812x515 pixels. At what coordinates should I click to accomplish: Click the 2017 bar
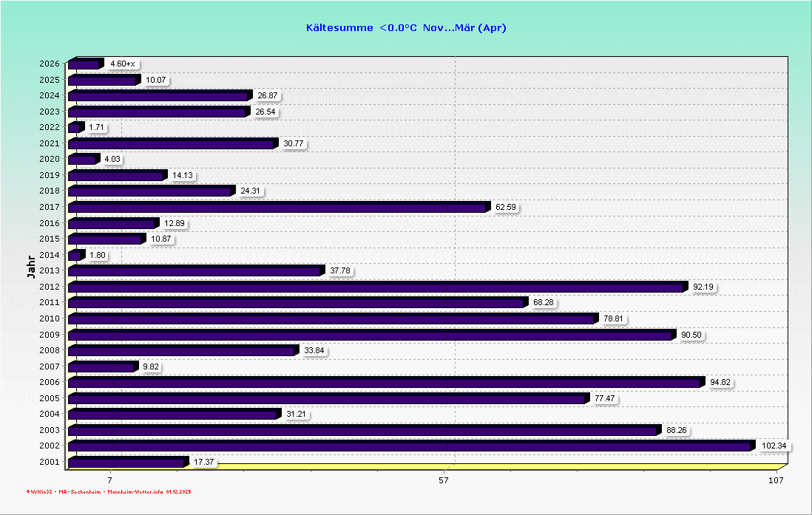point(277,208)
